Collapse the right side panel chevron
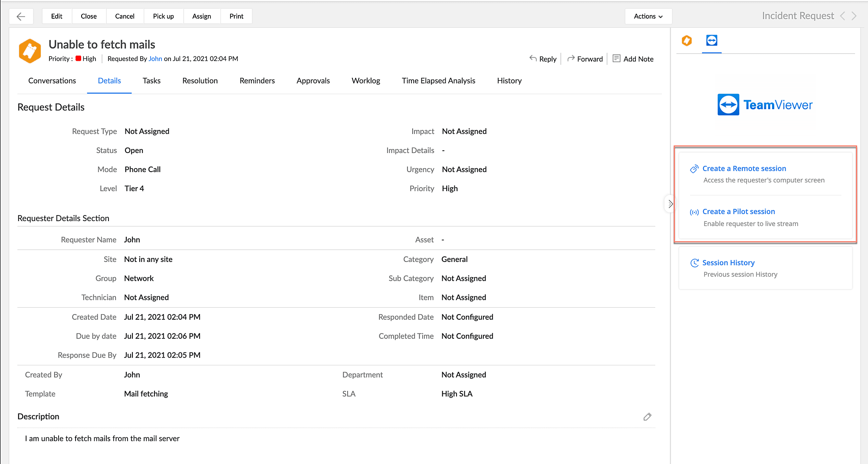 tap(671, 204)
